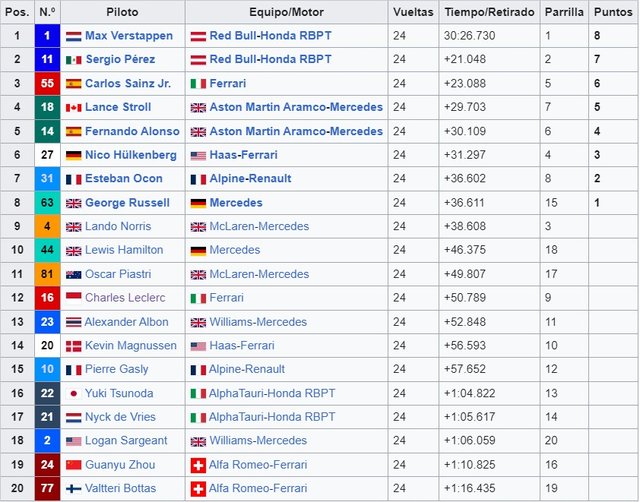Open the Fernando Alonso driver link

[132, 131]
